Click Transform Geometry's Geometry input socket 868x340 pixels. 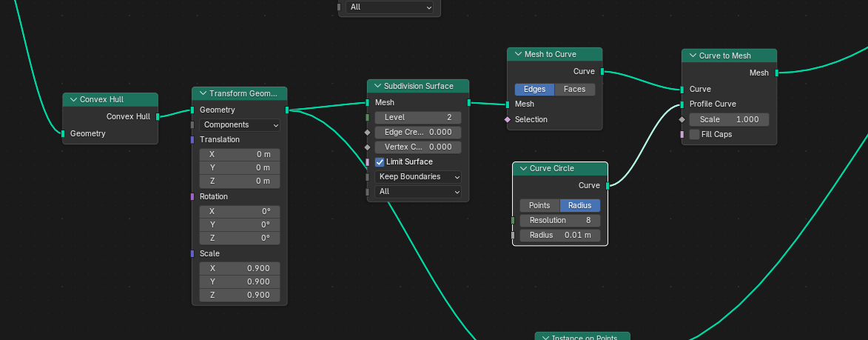192,110
